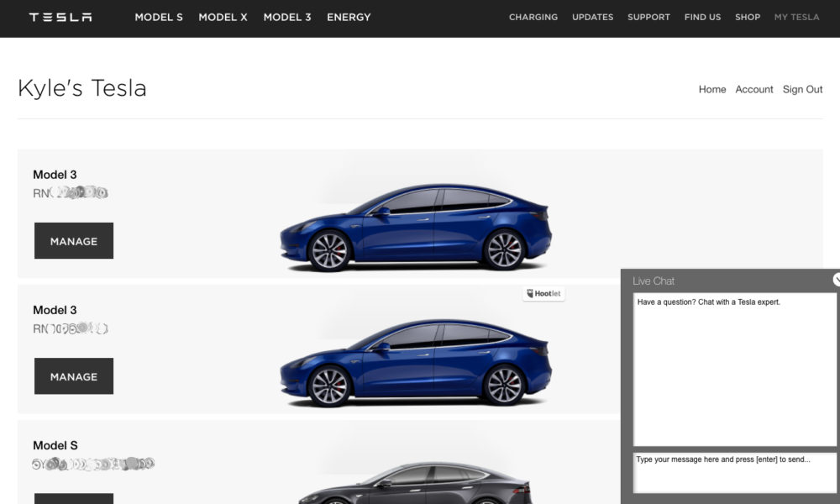Click the Home link

coord(712,89)
